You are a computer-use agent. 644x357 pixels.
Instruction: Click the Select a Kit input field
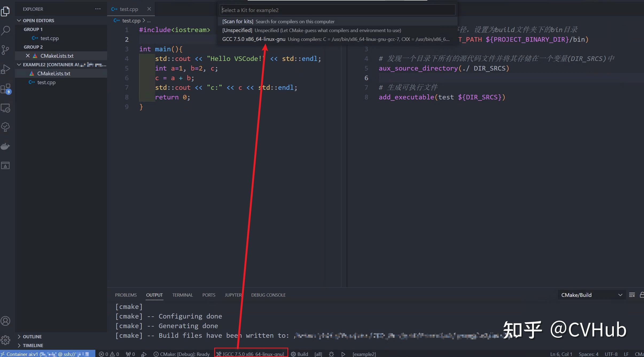337,10
